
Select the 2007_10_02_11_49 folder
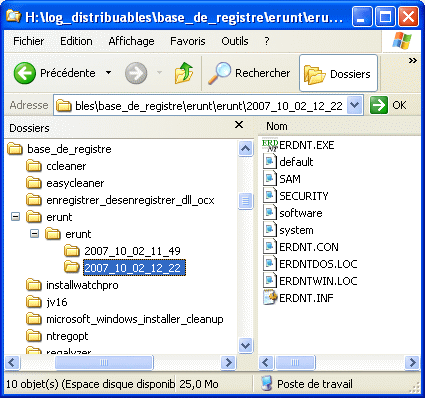132,251
